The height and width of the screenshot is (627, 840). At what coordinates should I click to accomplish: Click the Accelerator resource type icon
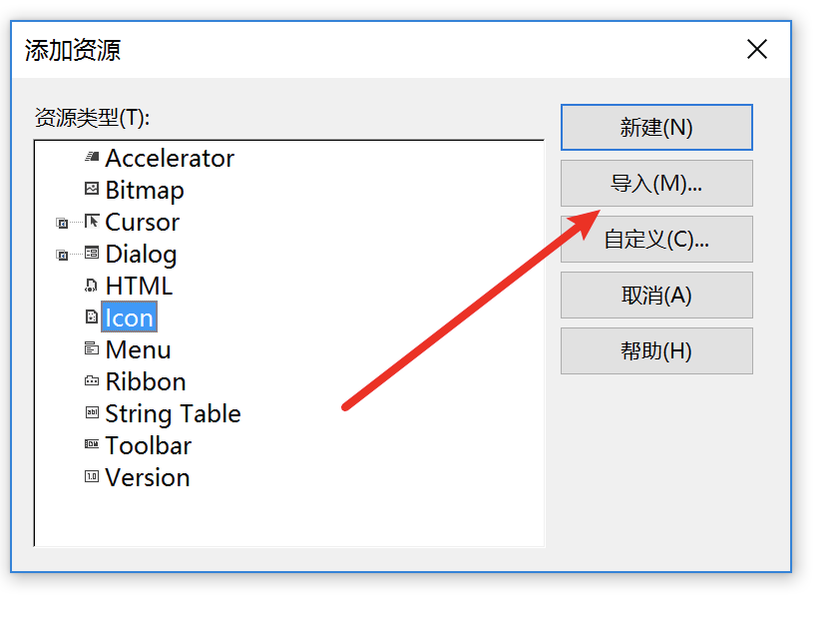92,157
